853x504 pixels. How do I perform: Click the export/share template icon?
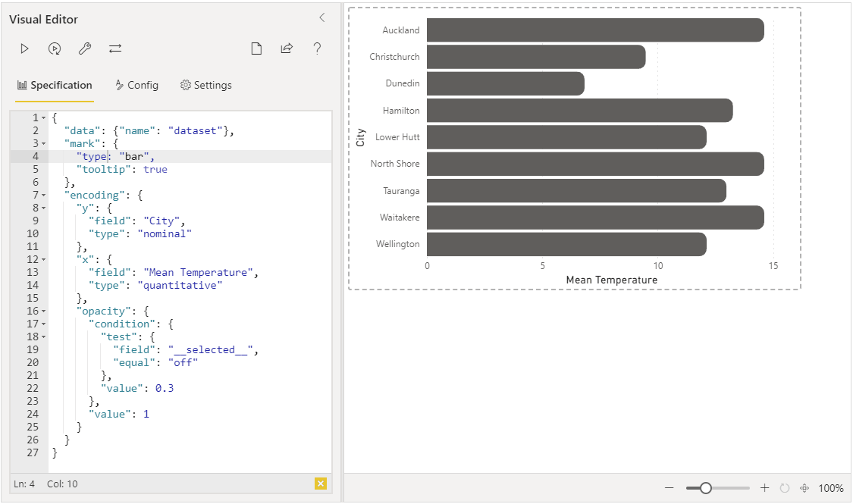point(287,49)
